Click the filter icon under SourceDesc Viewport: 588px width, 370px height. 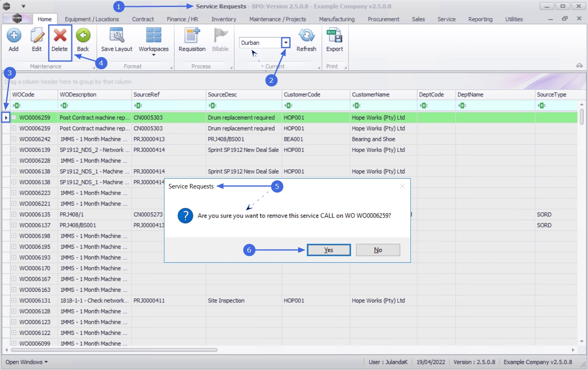(x=212, y=106)
